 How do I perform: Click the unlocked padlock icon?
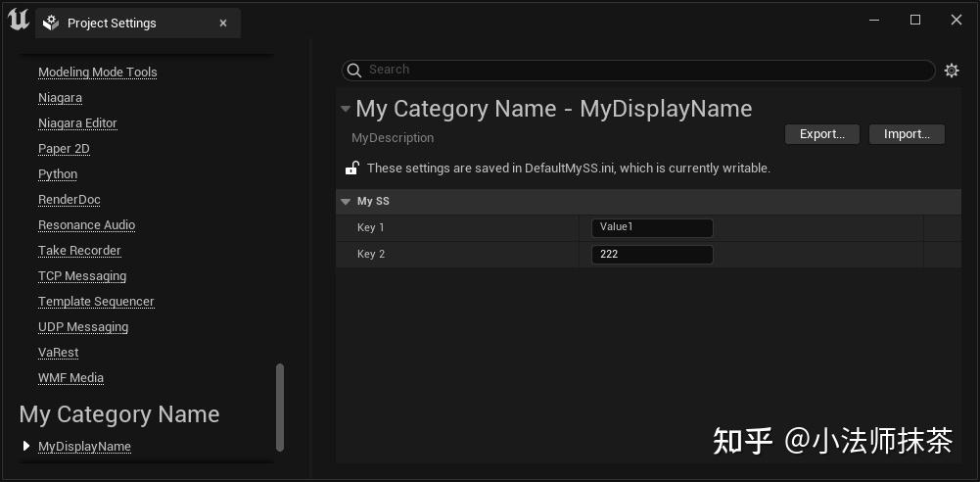click(351, 169)
